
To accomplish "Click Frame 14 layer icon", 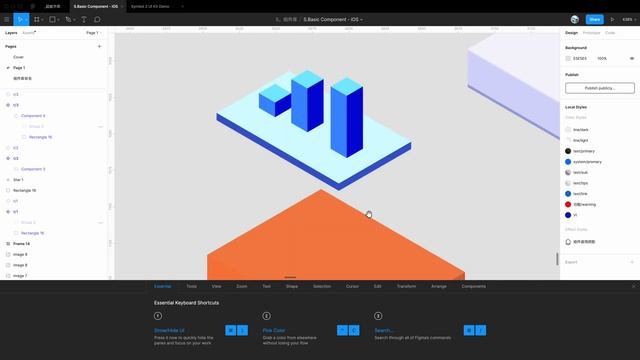I will point(8,244).
